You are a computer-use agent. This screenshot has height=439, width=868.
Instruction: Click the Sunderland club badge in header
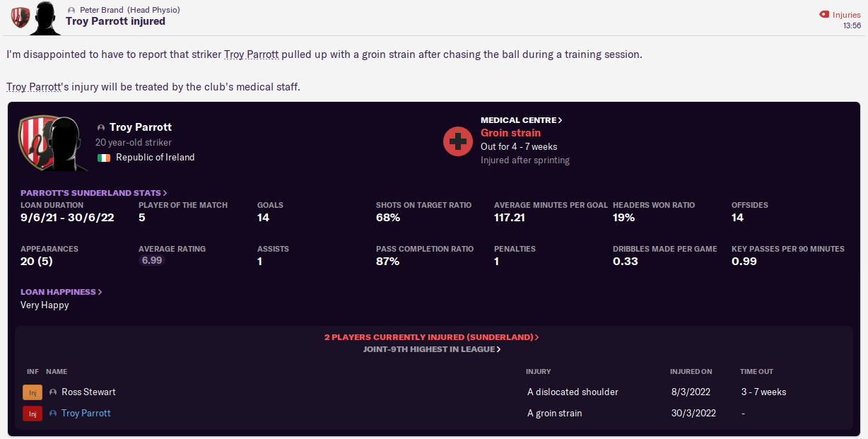[20, 18]
